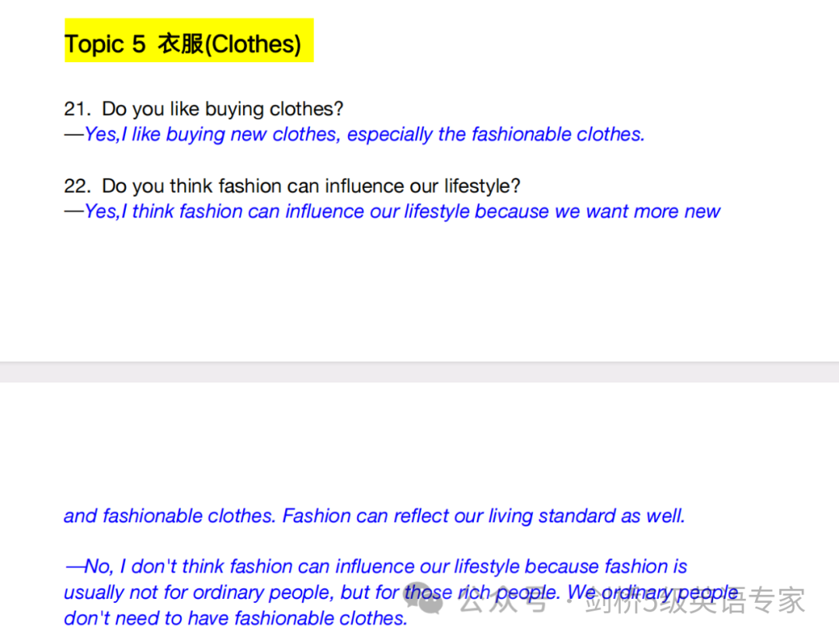The width and height of the screenshot is (839, 644).
Task: Click the watermark text ending in 专家
Action: click(695, 600)
